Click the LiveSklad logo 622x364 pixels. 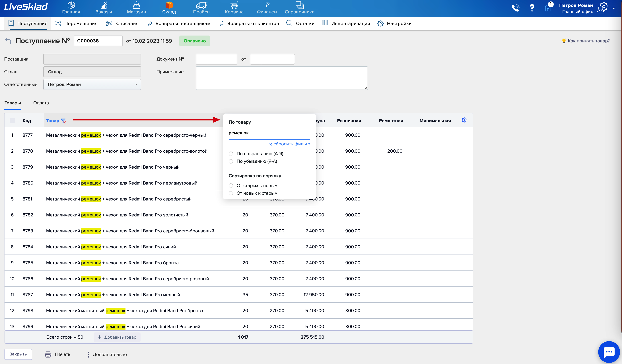[x=26, y=7]
